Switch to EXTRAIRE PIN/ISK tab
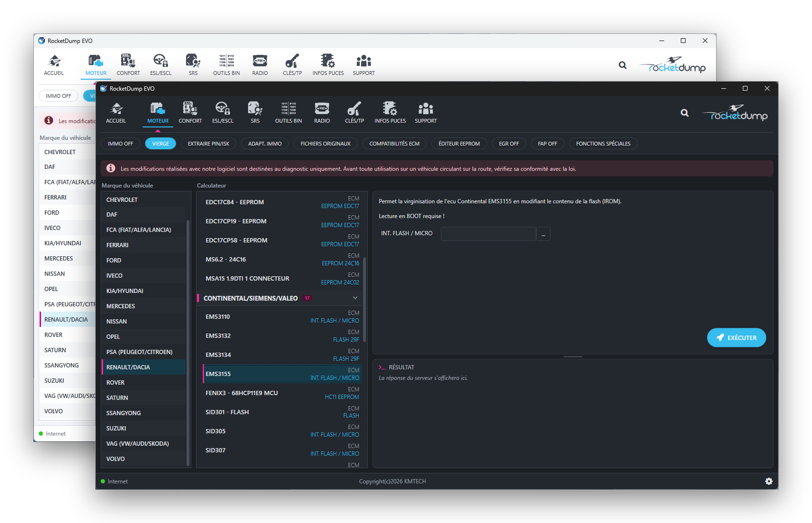Screen dimensions: 812x523 coord(208,144)
